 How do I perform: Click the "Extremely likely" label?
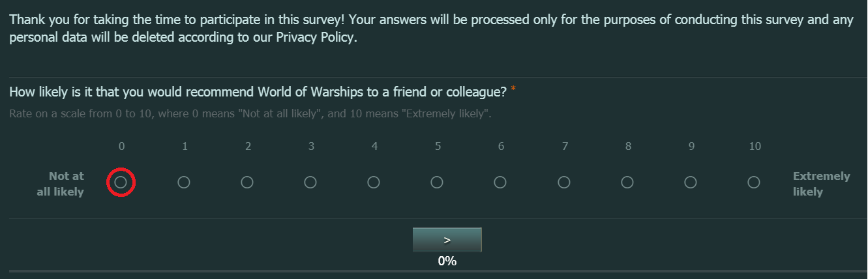pyautogui.click(x=821, y=184)
